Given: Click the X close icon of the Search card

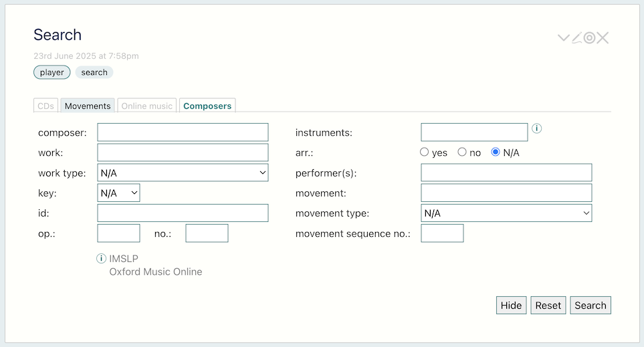Looking at the screenshot, I should [603, 38].
